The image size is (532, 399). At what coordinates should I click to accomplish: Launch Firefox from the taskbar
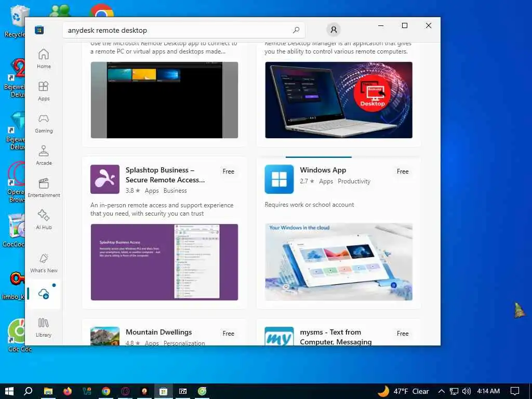tap(68, 391)
